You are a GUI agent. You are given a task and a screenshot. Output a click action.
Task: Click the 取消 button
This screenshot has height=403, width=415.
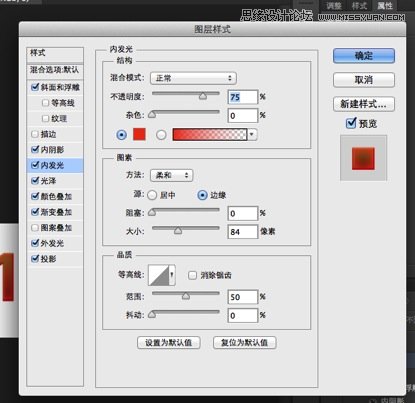364,80
